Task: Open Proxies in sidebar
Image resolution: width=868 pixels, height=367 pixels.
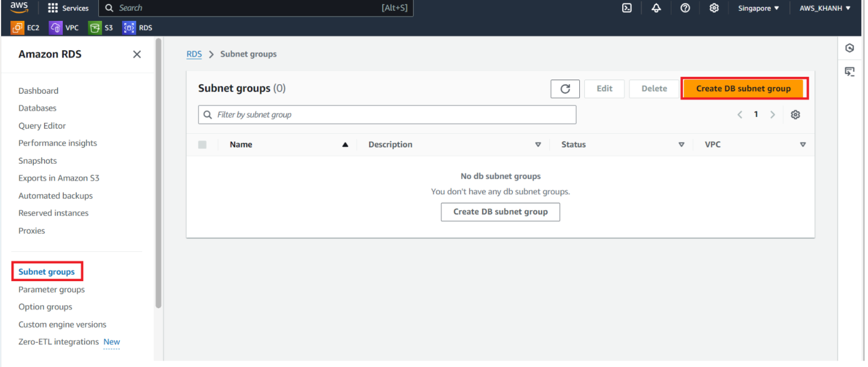Action: pos(32,231)
